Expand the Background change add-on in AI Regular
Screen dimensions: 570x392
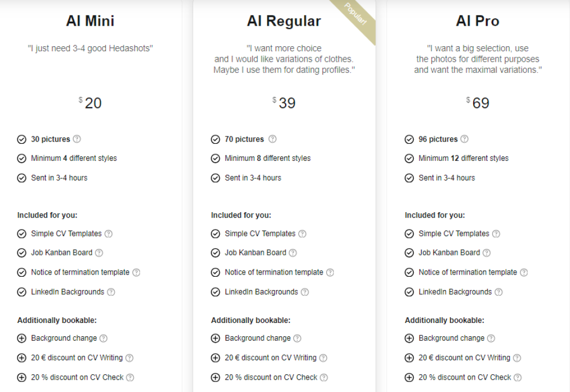click(215, 338)
